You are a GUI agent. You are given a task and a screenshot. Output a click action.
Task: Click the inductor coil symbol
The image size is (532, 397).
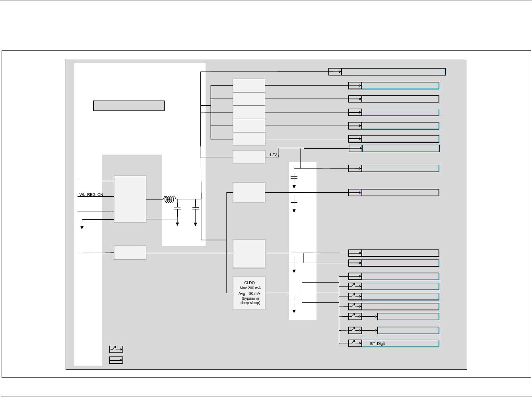[169, 199]
